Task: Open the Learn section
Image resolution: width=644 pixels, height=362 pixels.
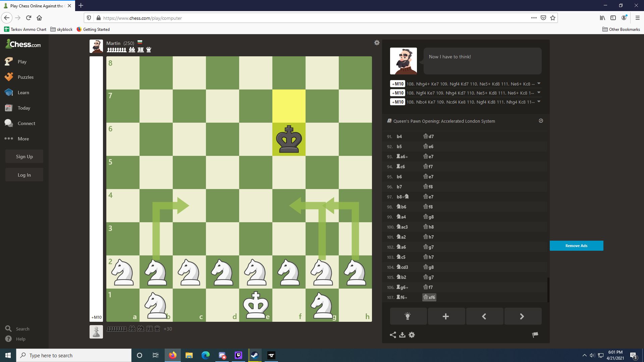Action: coord(9,92)
